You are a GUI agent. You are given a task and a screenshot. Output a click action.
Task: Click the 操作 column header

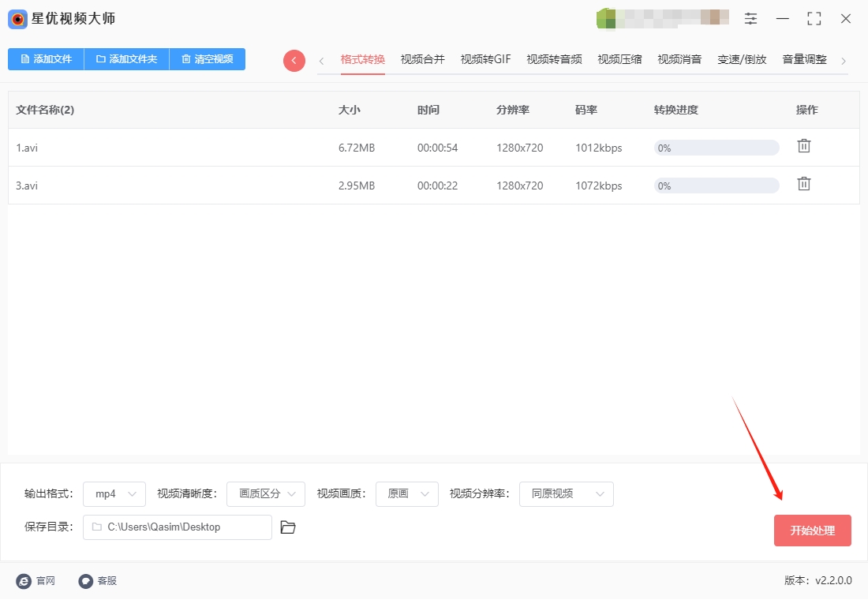pos(806,110)
